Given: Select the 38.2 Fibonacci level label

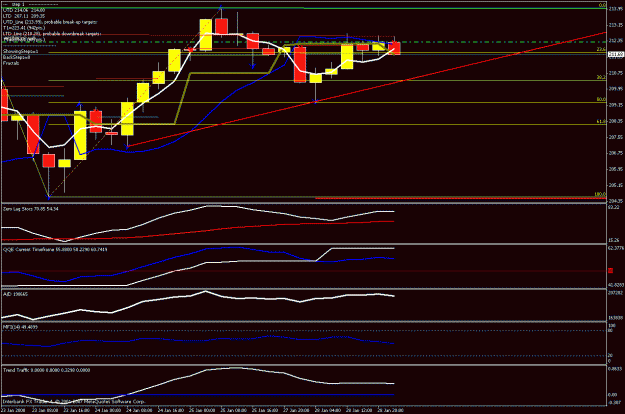Looking at the screenshot, I should [601, 77].
